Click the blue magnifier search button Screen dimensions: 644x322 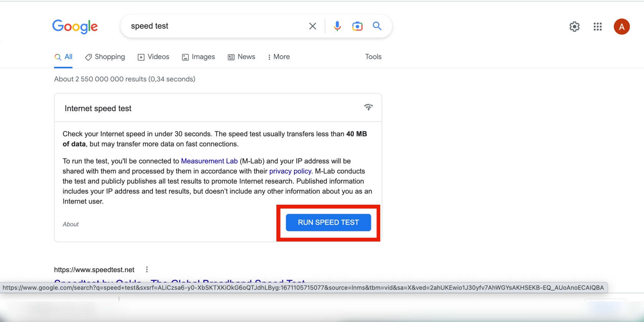(x=377, y=26)
